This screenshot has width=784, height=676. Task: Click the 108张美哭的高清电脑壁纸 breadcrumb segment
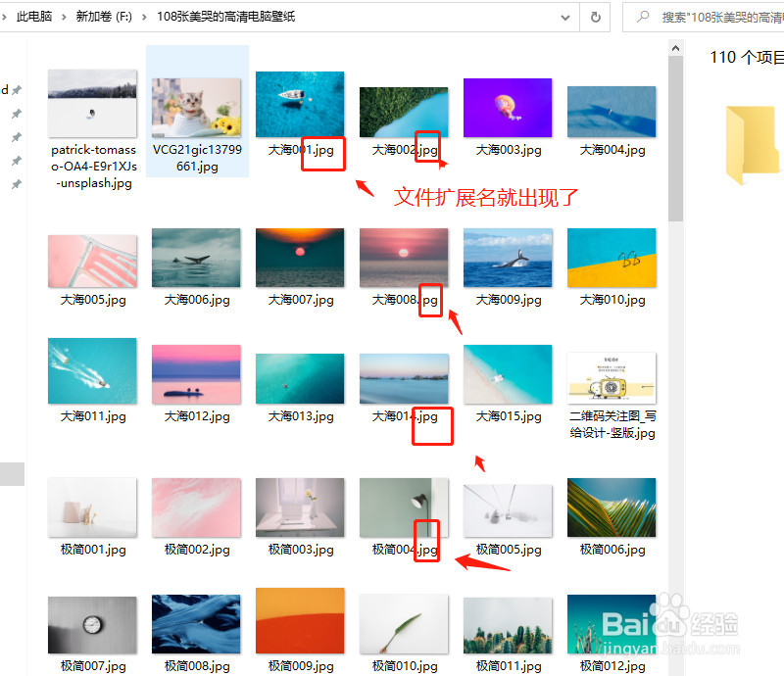pyautogui.click(x=225, y=17)
